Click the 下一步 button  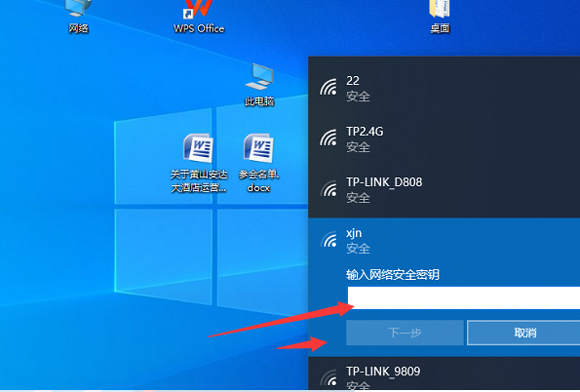point(405,333)
